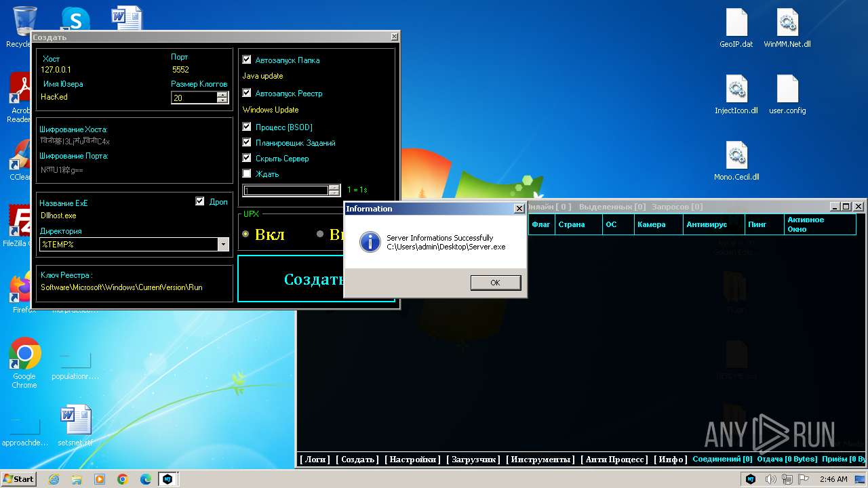
Task: Toggle Процесс [BSOD] checkbox
Action: click(247, 127)
